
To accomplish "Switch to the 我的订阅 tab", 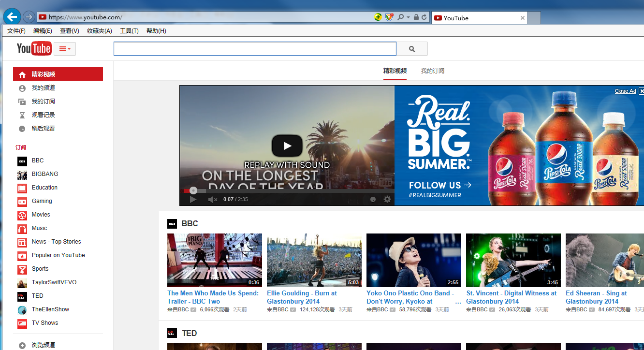I will (x=432, y=71).
